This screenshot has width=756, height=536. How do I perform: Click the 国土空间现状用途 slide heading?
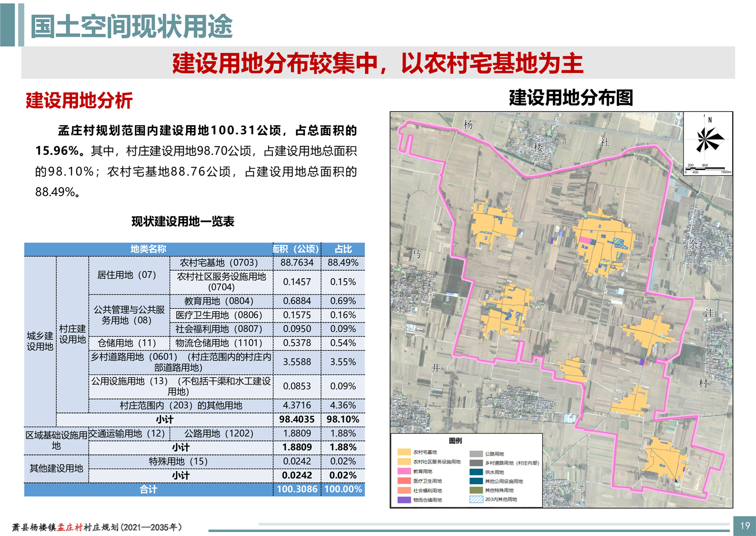pos(131,26)
